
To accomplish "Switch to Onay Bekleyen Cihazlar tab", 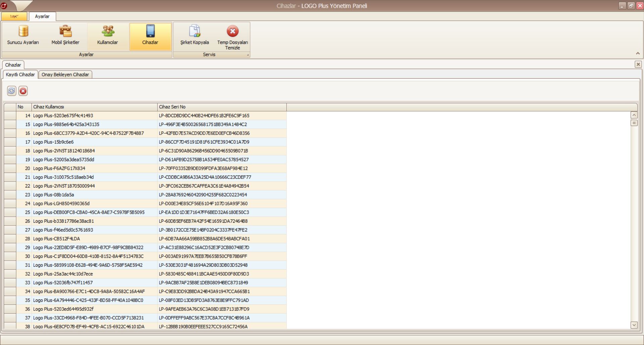I will (x=65, y=75).
